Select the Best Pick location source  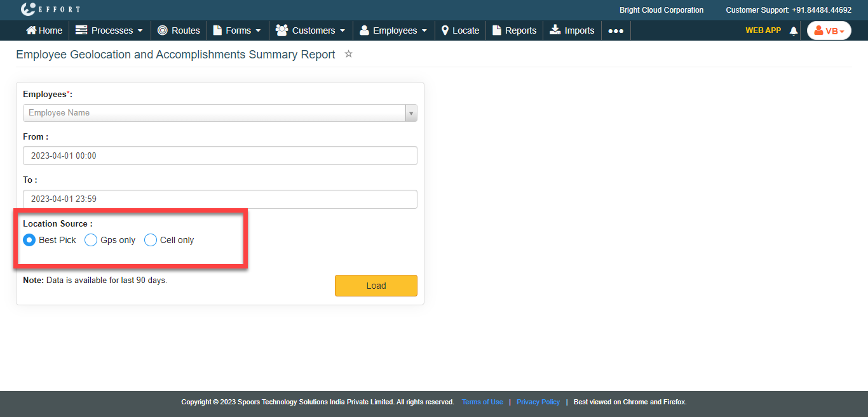click(x=29, y=240)
